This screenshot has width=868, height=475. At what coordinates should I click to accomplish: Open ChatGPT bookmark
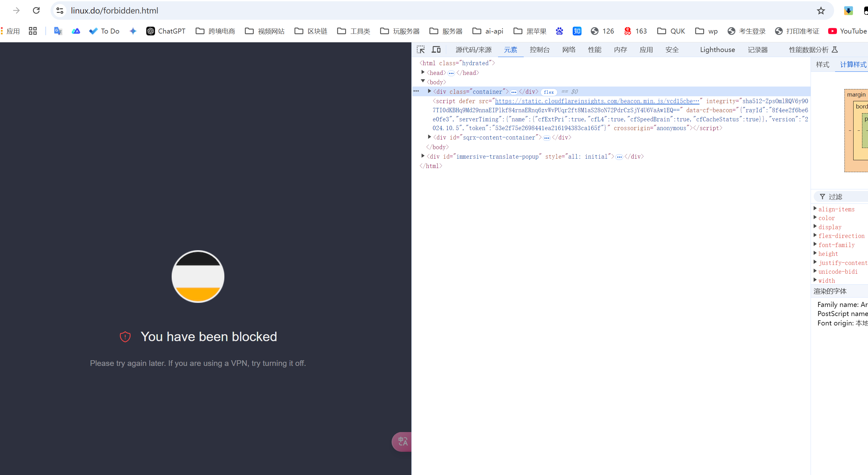coord(166,31)
